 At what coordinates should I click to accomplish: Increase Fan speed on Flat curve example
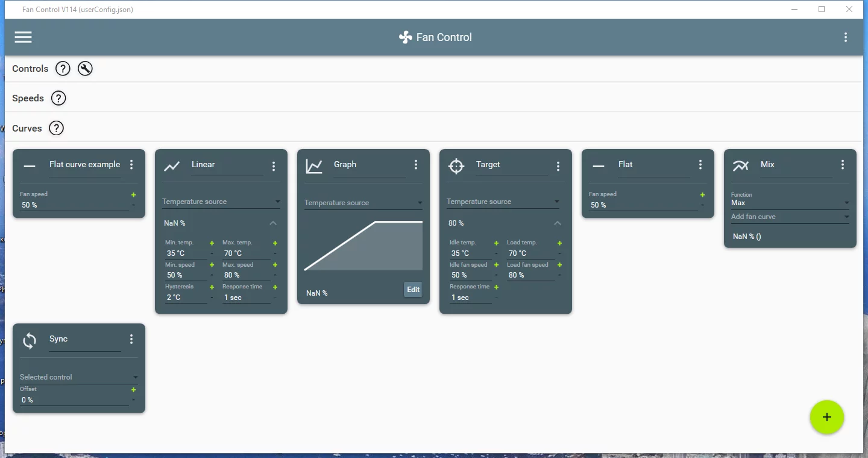133,195
